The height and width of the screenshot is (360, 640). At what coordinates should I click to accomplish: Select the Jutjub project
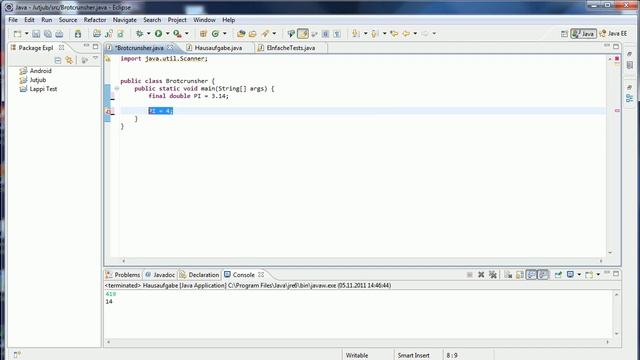[38, 80]
